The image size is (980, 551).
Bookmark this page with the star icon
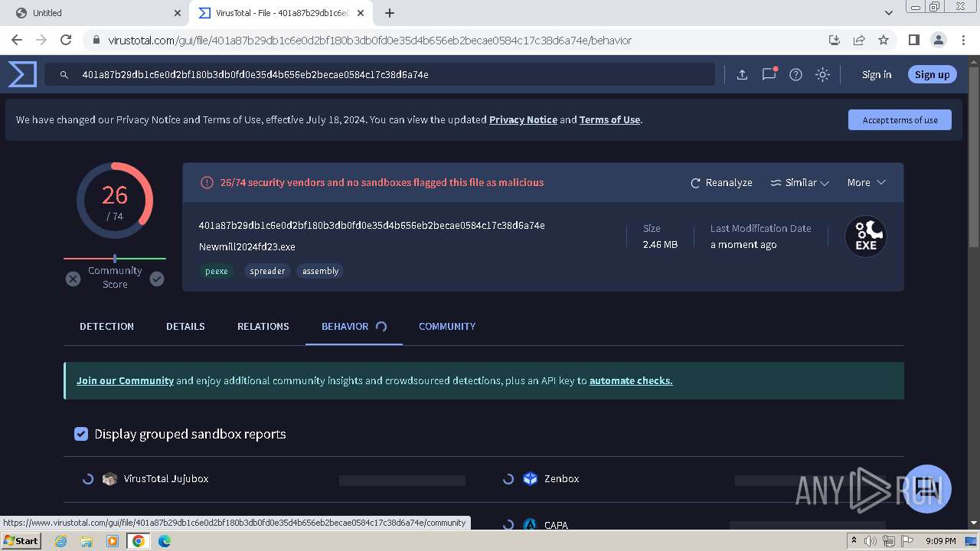pyautogui.click(x=884, y=40)
